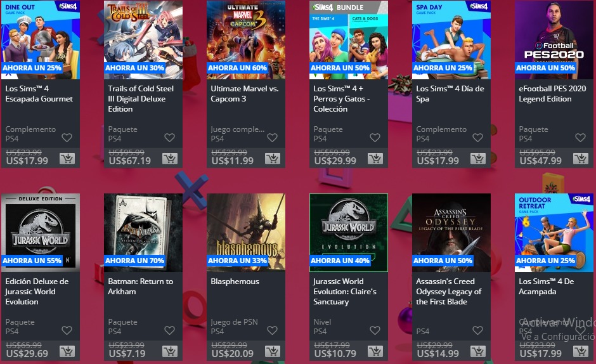Screen dimensions: 596x364
Task: Add Trails of Cold Steel III to cart
Action: tap(170, 159)
